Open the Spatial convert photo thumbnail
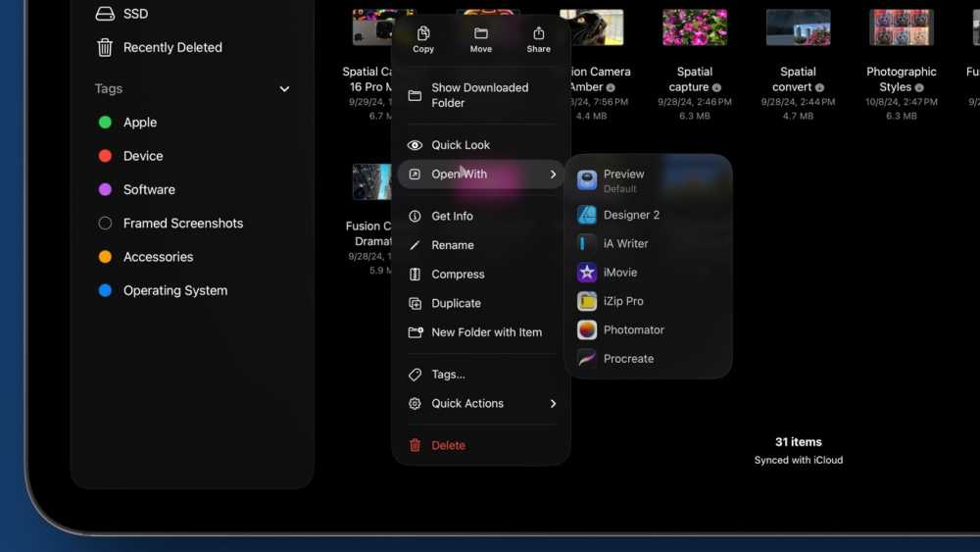980x552 pixels. point(798,26)
